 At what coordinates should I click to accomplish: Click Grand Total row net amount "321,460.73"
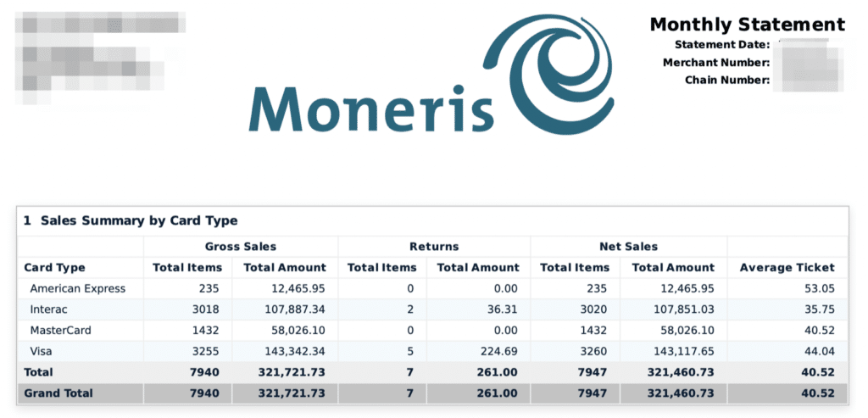coord(681,393)
